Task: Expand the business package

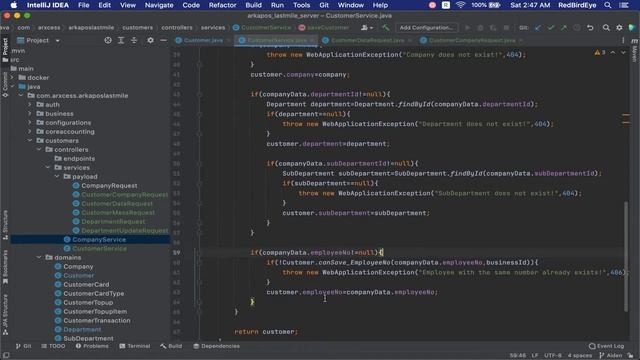Action: pyautogui.click(x=30, y=113)
